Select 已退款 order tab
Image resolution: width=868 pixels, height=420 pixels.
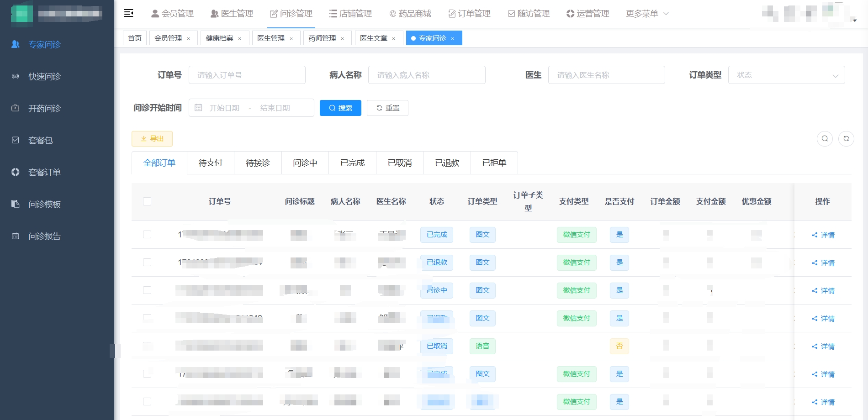447,163
